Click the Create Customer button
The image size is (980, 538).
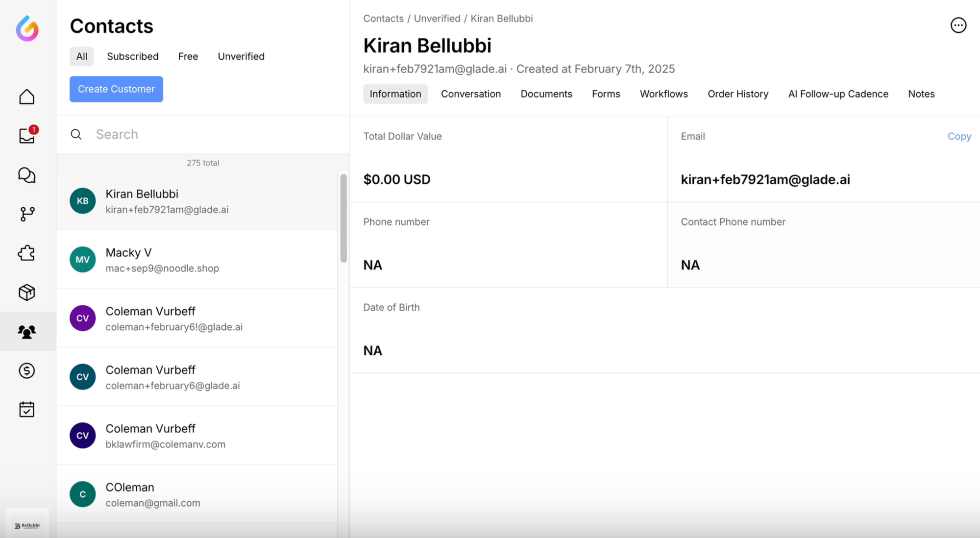pos(116,89)
